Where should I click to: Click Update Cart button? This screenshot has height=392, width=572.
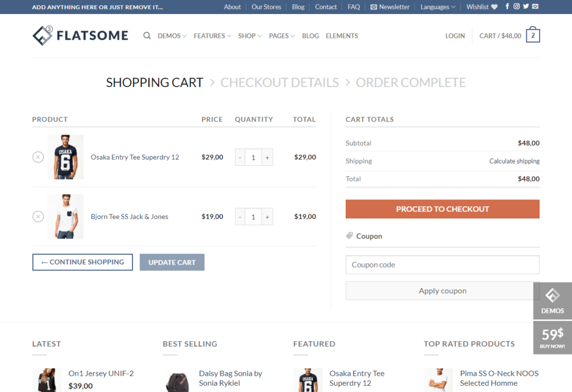click(172, 262)
